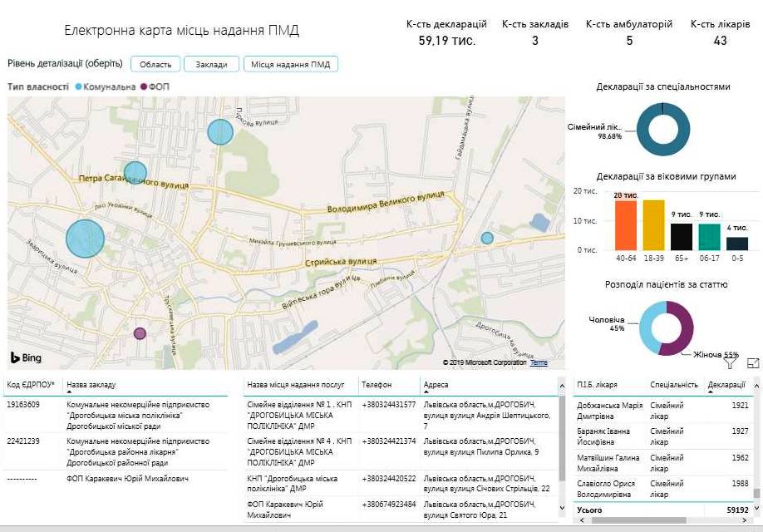Select the small blue bubble near Стрийська вулиця

coord(487,238)
